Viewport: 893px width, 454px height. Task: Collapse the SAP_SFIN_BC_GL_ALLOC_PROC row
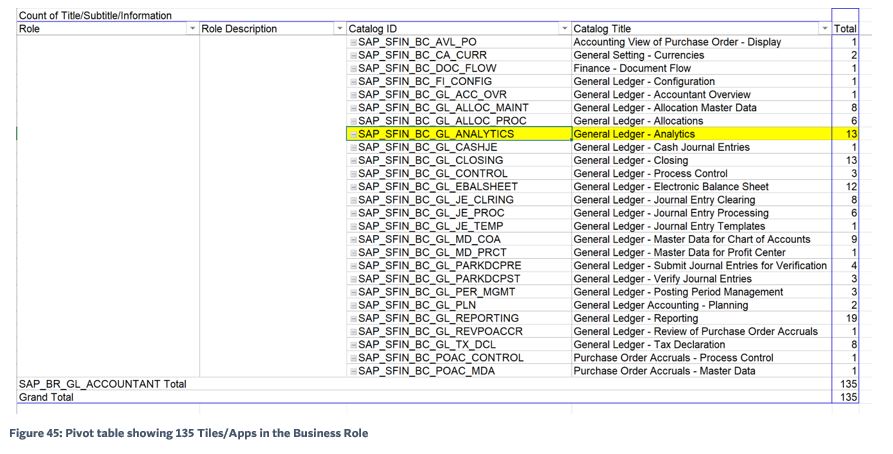tap(353, 121)
